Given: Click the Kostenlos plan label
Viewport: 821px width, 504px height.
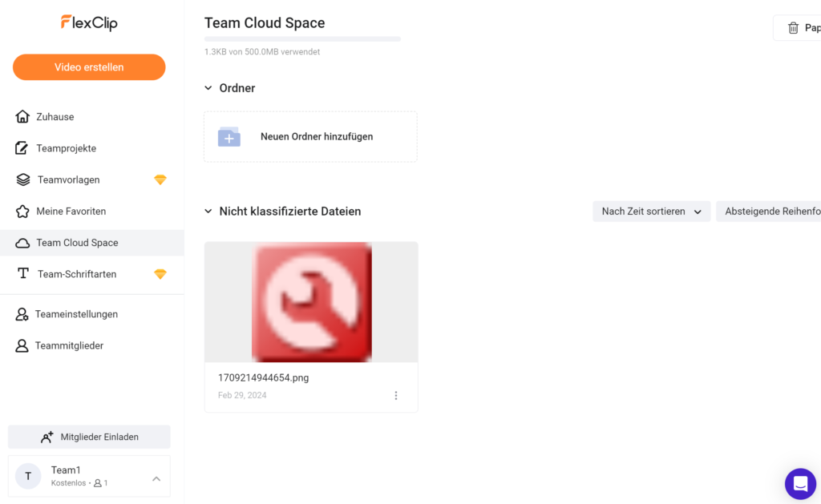Looking at the screenshot, I should click(69, 483).
